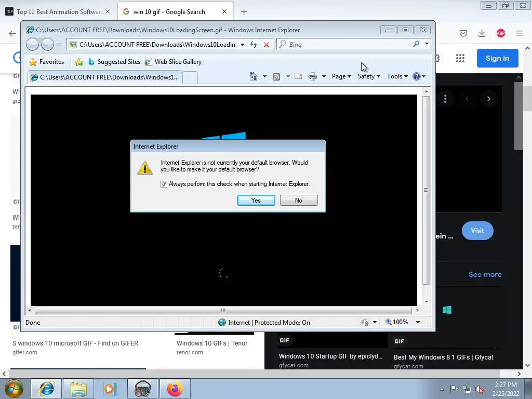Open Firefox Pocket icon
The image size is (532, 399).
(x=463, y=33)
